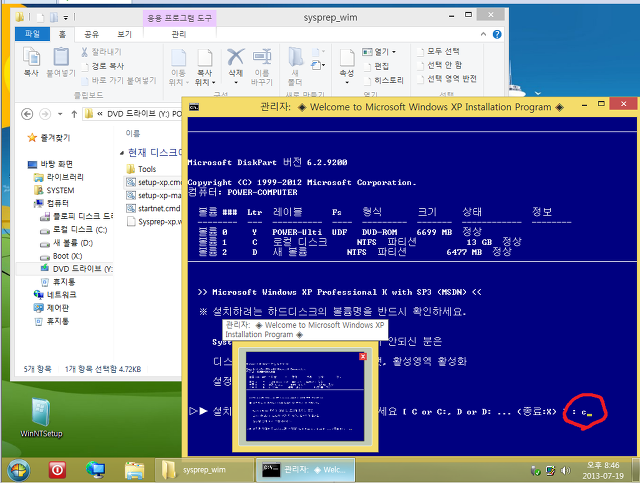This screenshot has width=640, height=483.
Task: Click the file explorer icon on taskbar
Action: click(x=134, y=470)
